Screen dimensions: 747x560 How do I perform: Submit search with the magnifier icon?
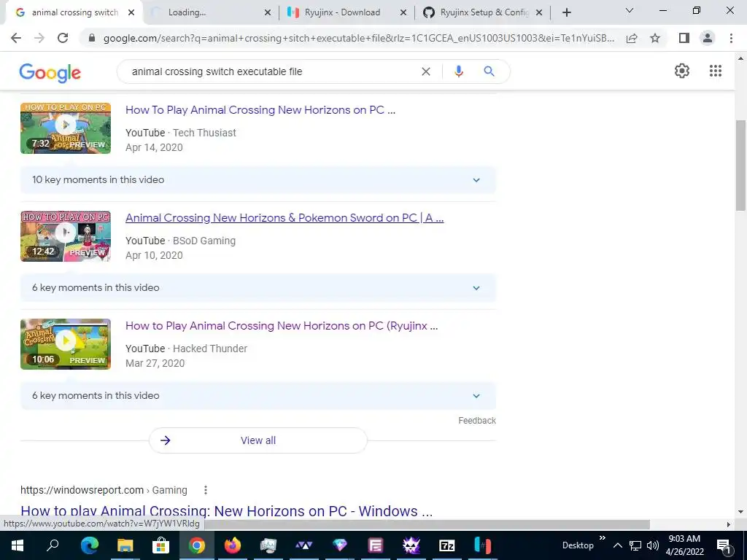[x=489, y=71]
